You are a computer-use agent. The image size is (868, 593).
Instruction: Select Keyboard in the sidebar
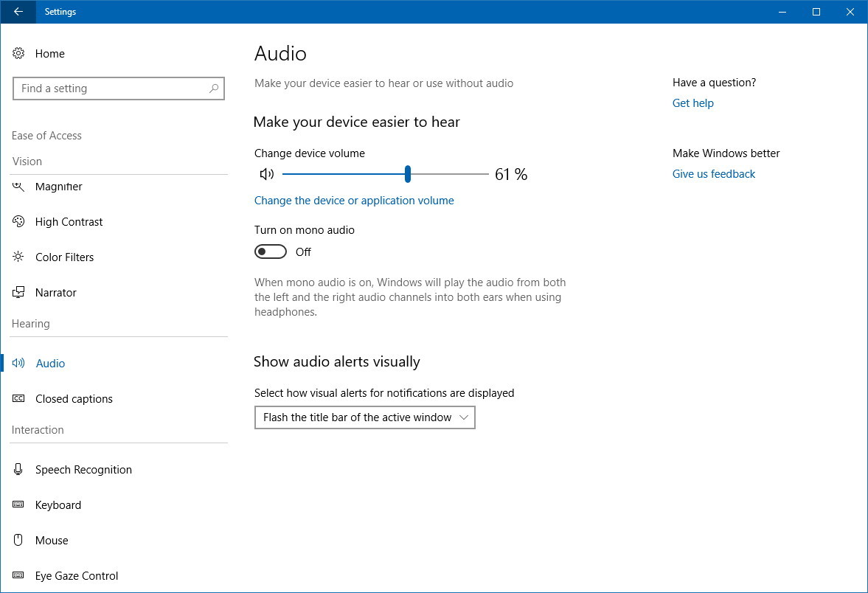58,505
